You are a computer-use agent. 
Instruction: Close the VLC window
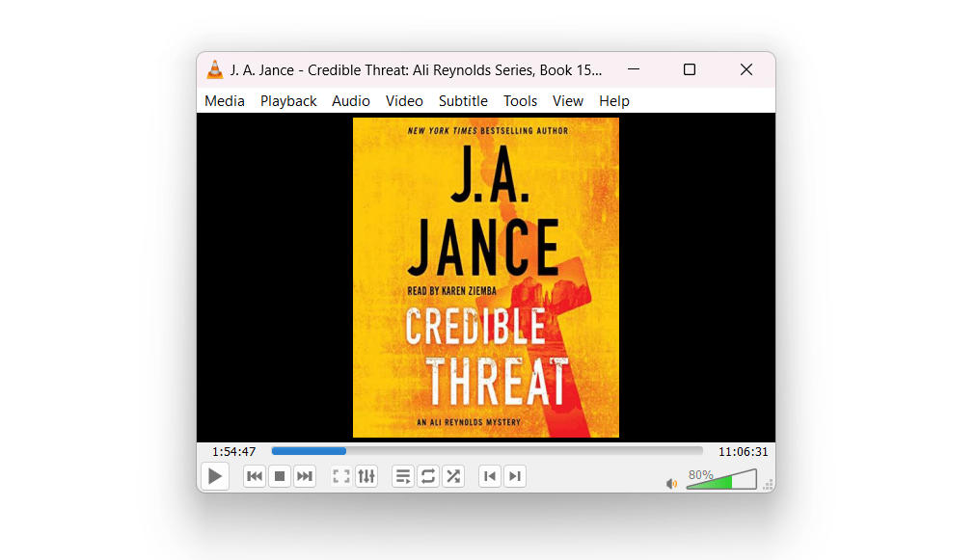pos(746,69)
